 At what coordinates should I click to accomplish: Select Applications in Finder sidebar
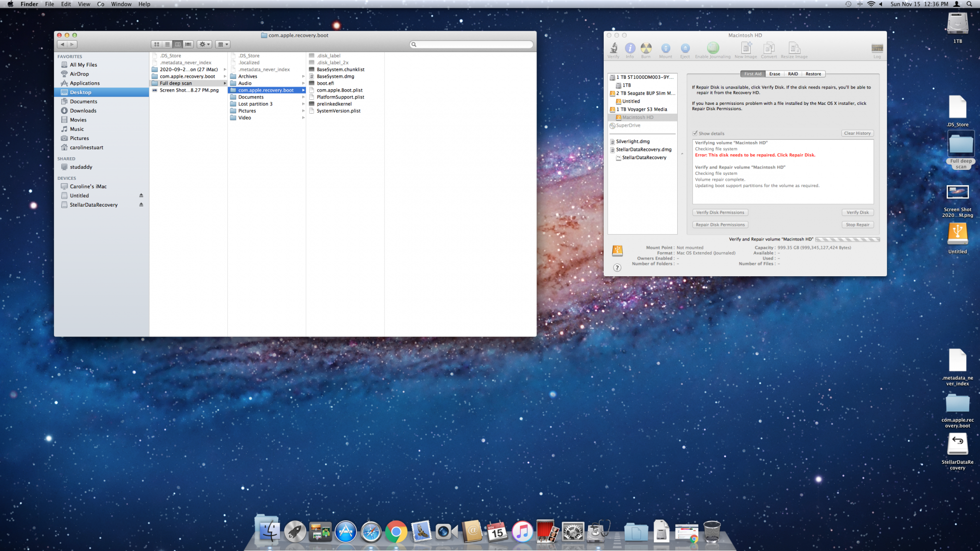101,83
